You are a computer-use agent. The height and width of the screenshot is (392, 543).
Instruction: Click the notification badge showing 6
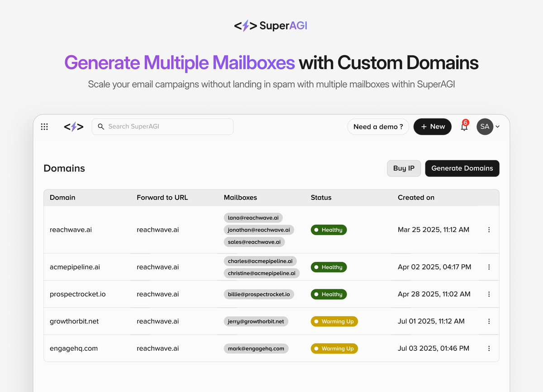coord(466,122)
